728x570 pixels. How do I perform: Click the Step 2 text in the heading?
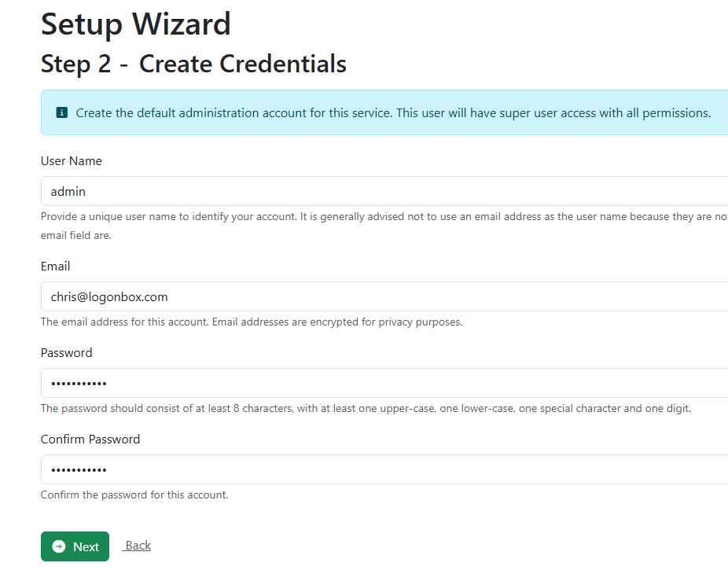[x=76, y=64]
